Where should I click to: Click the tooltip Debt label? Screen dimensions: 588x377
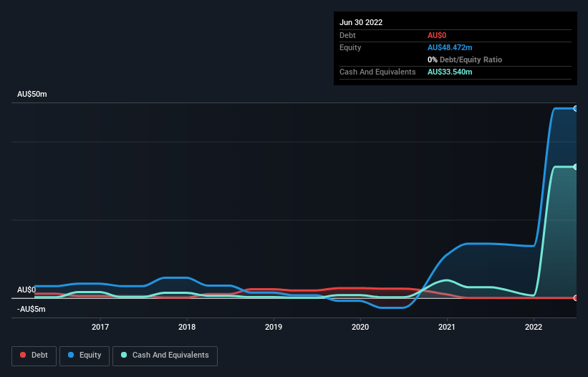click(x=347, y=35)
